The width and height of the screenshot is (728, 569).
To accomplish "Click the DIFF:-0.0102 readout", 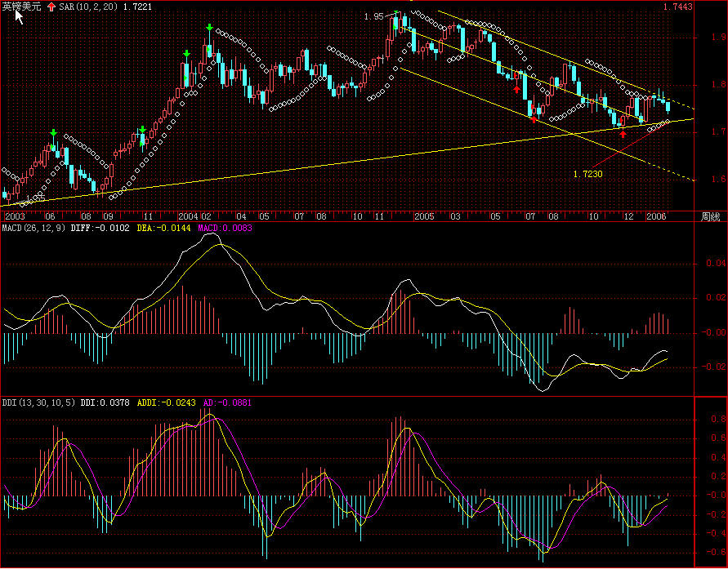I will 100,228.
